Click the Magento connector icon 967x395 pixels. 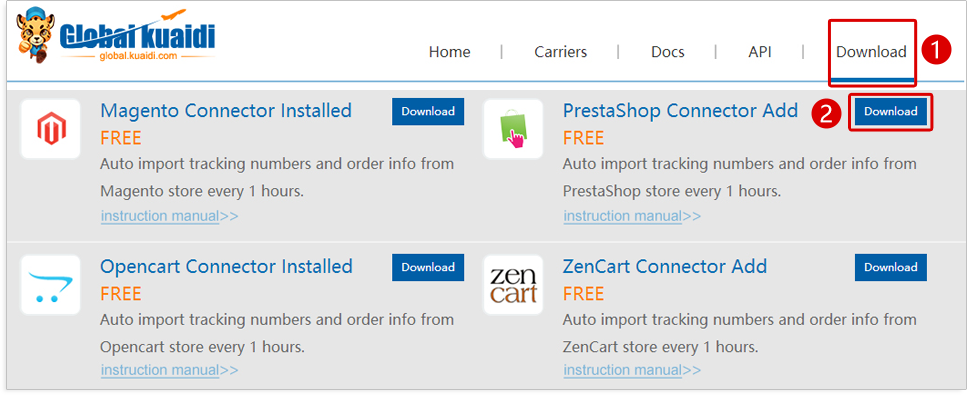coord(51,129)
